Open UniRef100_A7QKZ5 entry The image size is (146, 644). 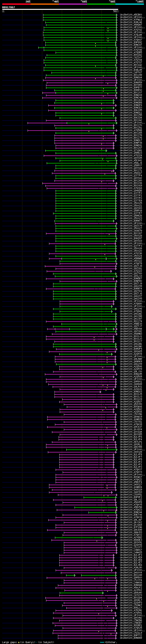131,628
